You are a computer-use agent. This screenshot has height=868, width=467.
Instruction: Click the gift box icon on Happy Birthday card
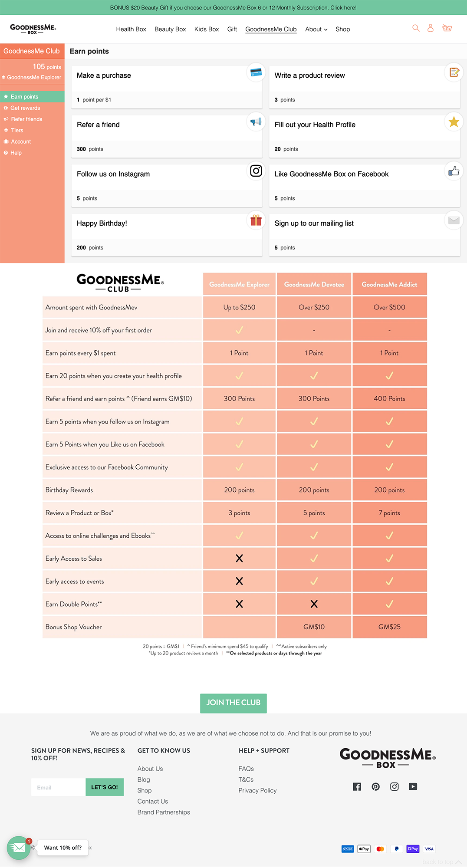coord(256,220)
